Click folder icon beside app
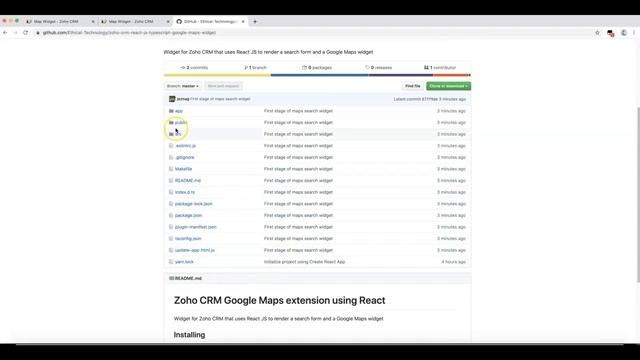640x360 pixels. point(171,111)
